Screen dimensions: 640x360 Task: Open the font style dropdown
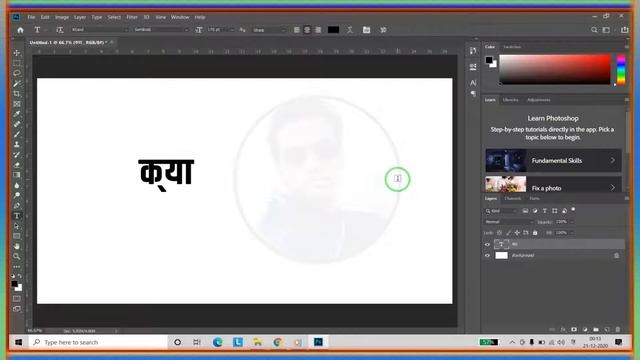pos(161,30)
